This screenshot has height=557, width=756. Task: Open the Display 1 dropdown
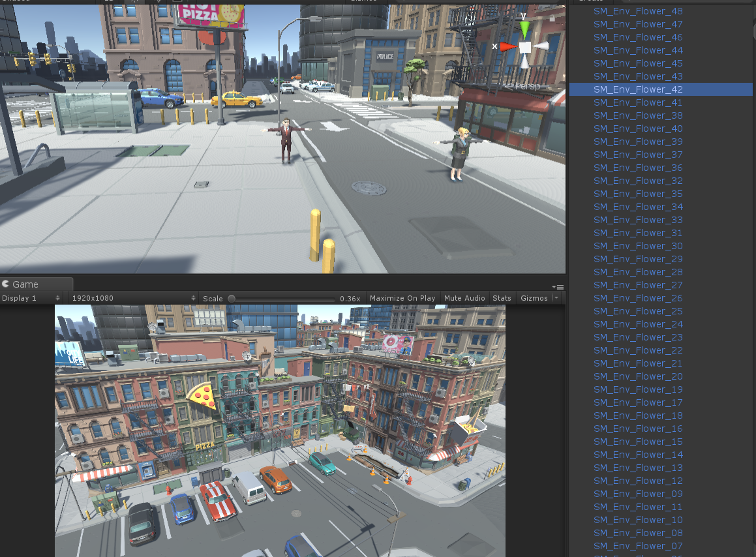pyautogui.click(x=31, y=298)
